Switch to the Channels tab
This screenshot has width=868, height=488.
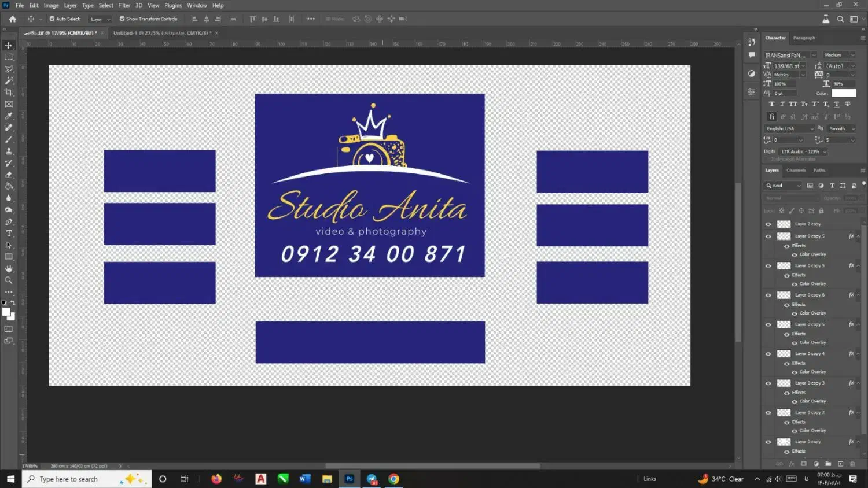[x=796, y=171]
